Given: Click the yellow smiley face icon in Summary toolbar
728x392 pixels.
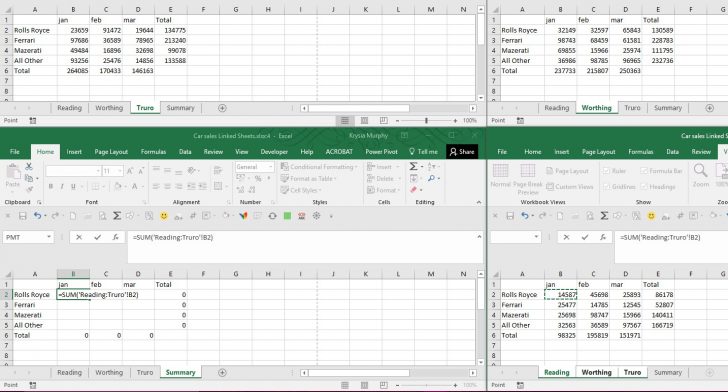Looking at the screenshot, I should 163,216.
